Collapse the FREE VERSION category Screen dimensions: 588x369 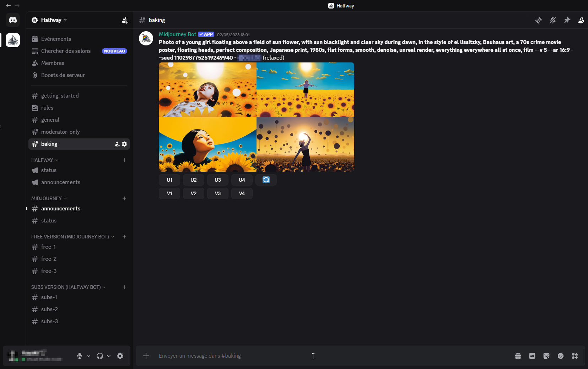click(x=72, y=237)
